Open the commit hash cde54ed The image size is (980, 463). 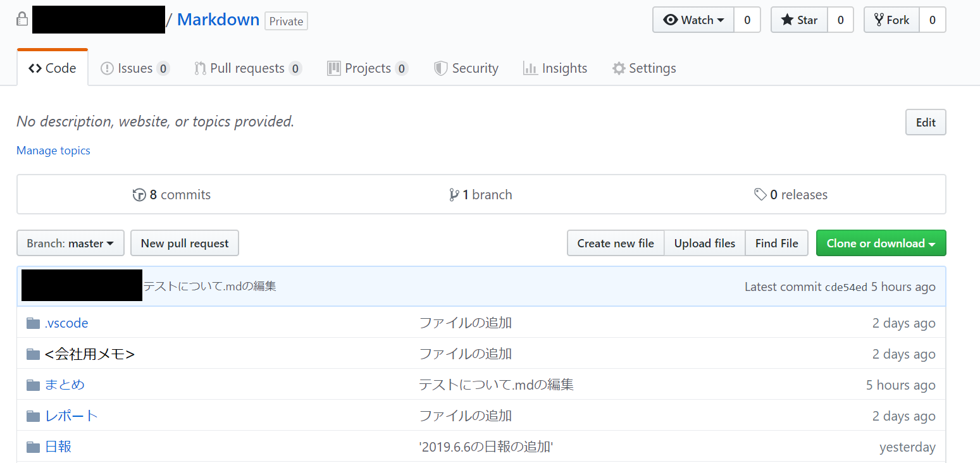click(x=846, y=287)
